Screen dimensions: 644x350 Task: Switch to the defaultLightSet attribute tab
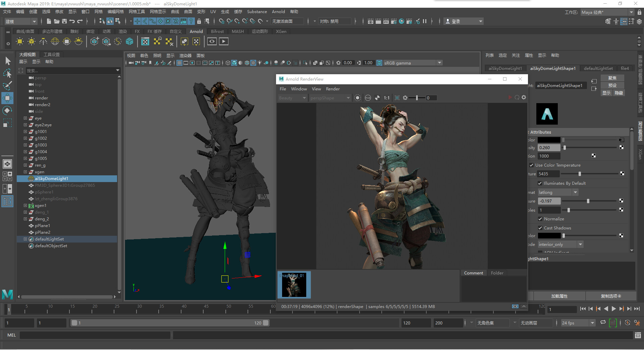click(598, 68)
